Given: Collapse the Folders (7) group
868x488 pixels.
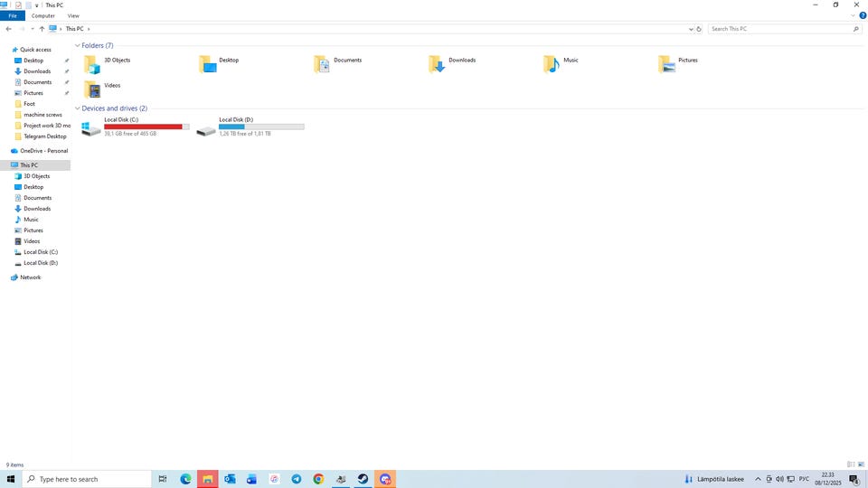Looking at the screenshot, I should tap(78, 45).
